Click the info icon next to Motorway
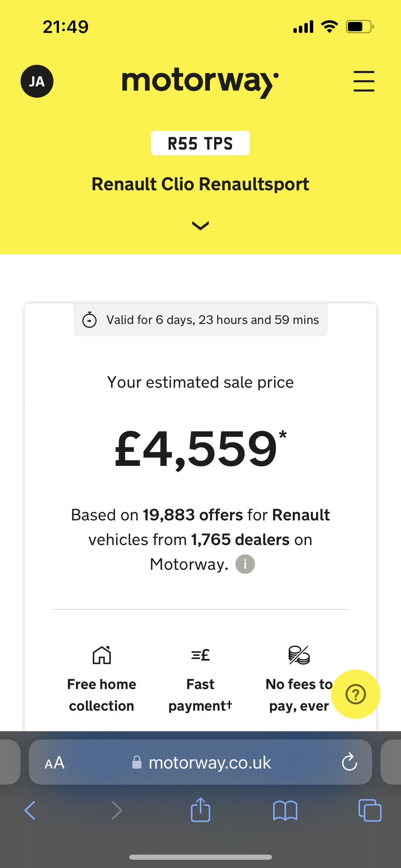401x868 pixels. [x=245, y=564]
